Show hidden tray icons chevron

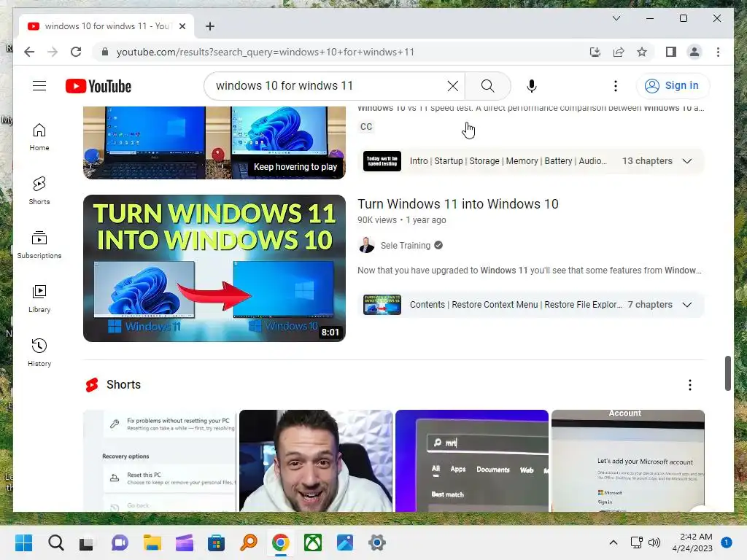614,542
